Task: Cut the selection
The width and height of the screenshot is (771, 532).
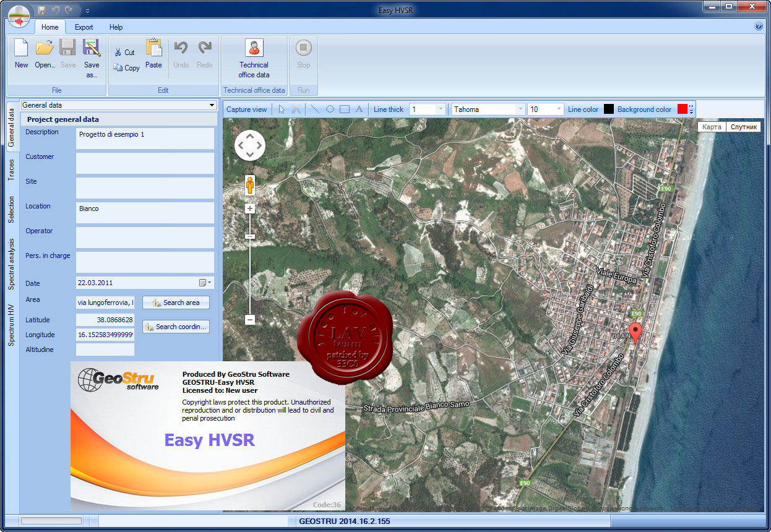Action: pos(124,53)
